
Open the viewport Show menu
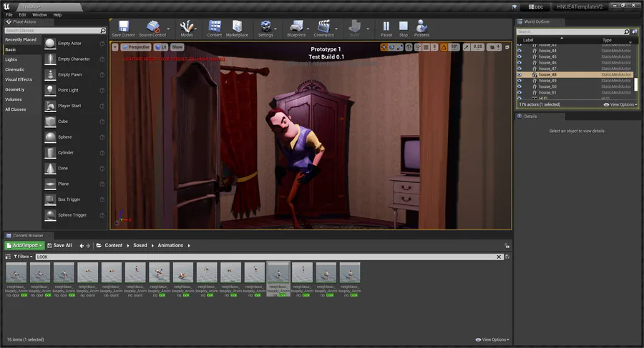pos(177,47)
